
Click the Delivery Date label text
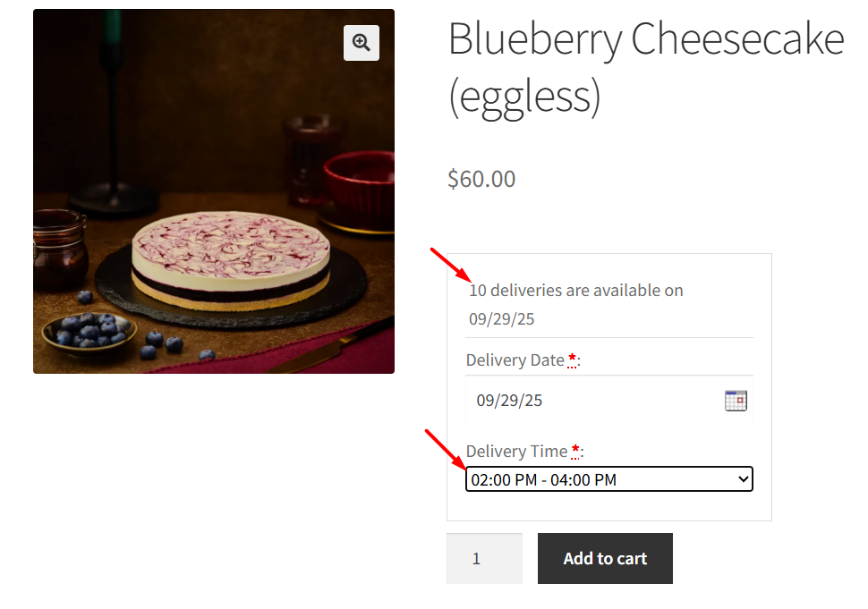pyautogui.click(x=515, y=360)
